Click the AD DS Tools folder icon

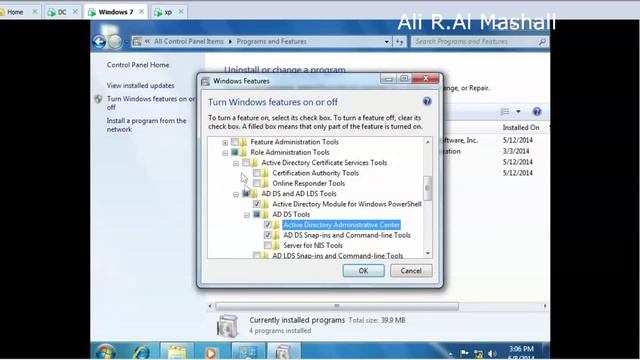click(265, 214)
